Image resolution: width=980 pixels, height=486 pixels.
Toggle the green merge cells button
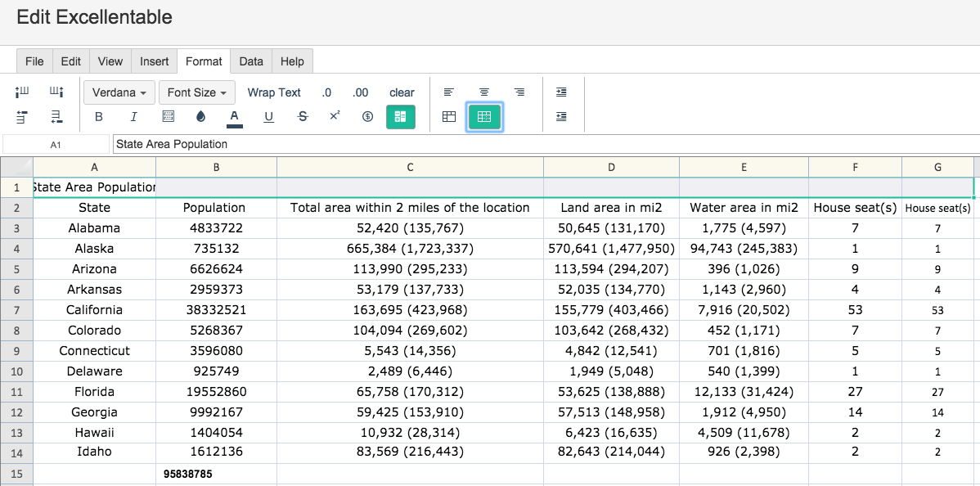pyautogui.click(x=401, y=117)
